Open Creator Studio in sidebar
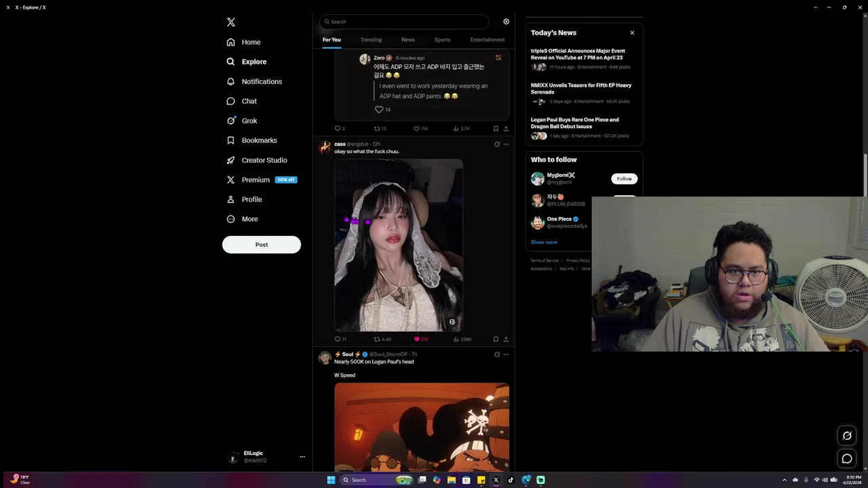 (x=257, y=160)
